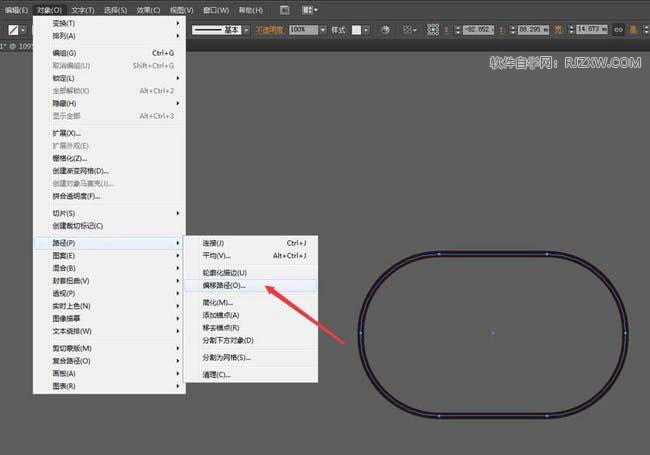Image resolution: width=650 pixels, height=455 pixels.
Task: Choose the 扩展(X)... menu item
Action: tap(109, 133)
